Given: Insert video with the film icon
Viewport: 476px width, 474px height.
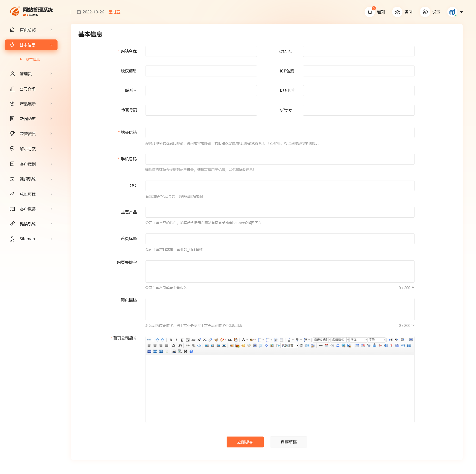Looking at the screenshot, I should 255,345.
